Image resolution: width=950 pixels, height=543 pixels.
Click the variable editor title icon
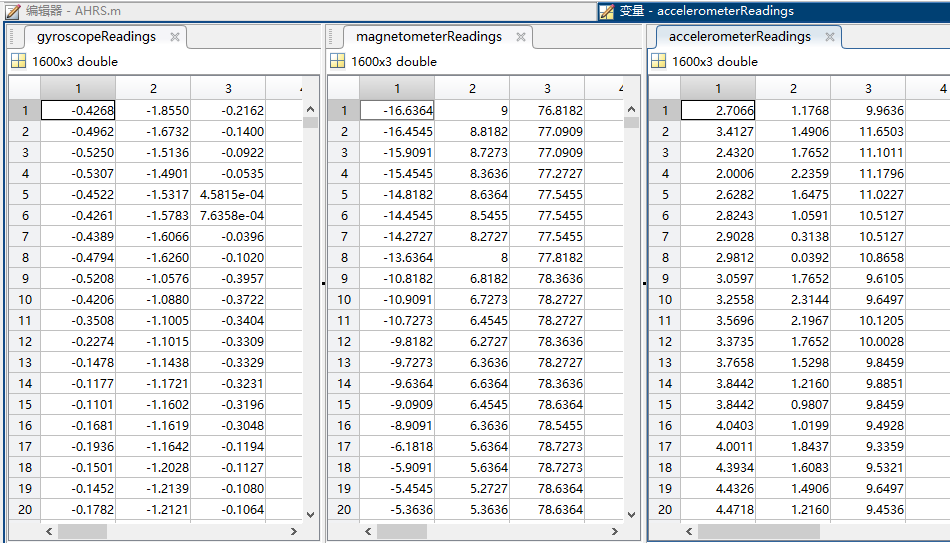[x=607, y=11]
